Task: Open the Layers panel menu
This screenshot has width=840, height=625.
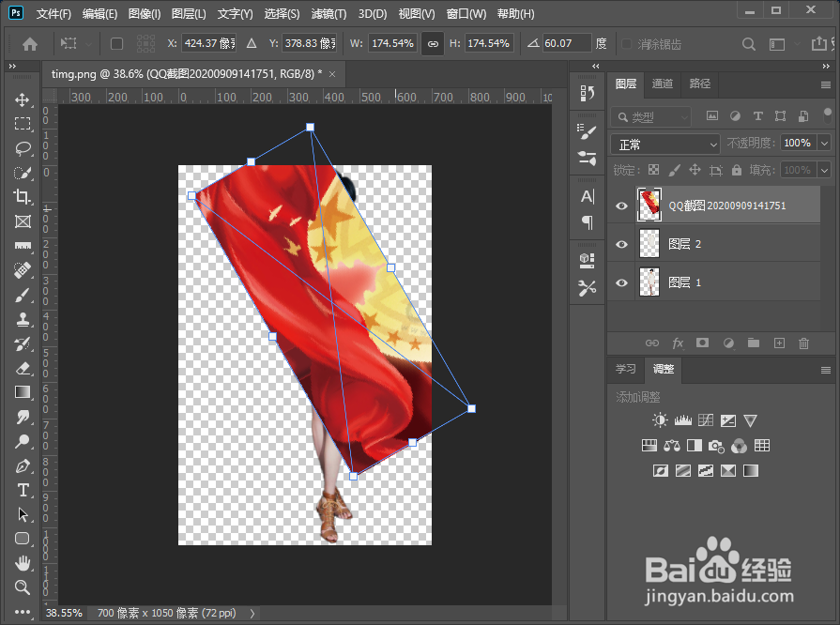Action: click(x=826, y=85)
